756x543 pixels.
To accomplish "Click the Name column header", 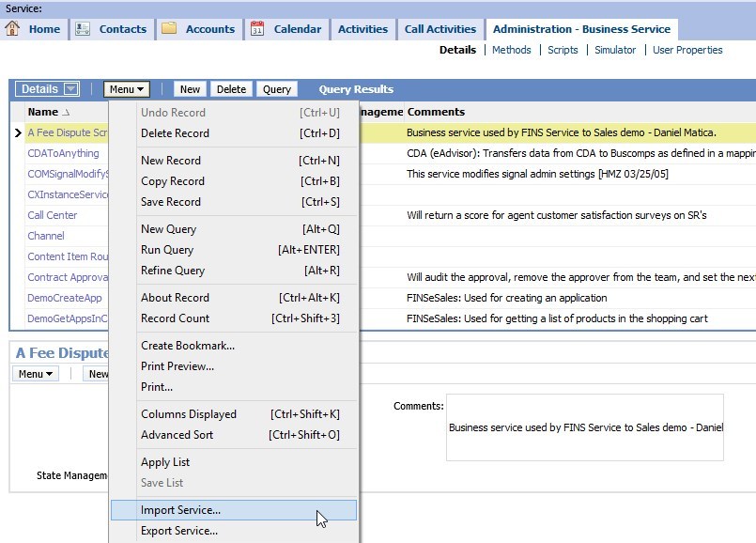I will coord(43,112).
